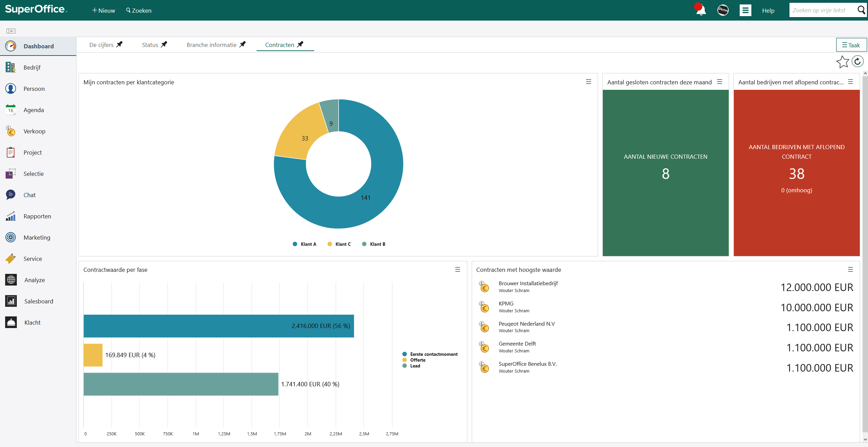
Task: Open the sale icon for Gemeente Delft
Action: coord(484,347)
